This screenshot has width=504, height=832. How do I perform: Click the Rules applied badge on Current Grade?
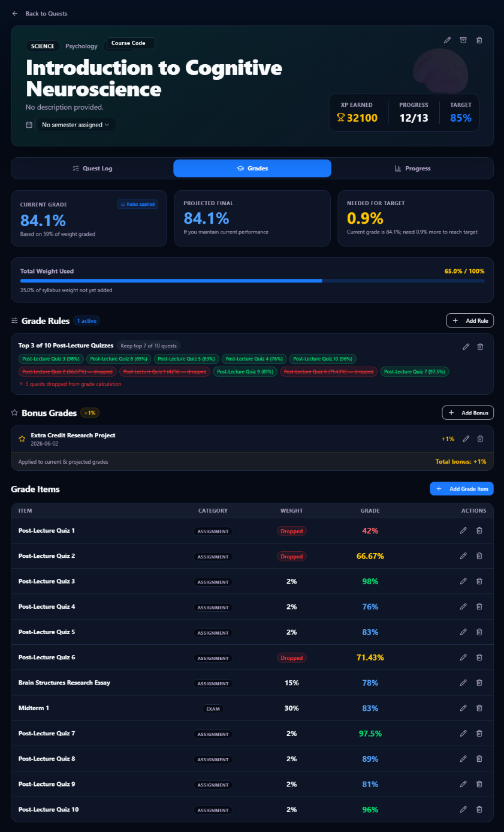point(138,204)
